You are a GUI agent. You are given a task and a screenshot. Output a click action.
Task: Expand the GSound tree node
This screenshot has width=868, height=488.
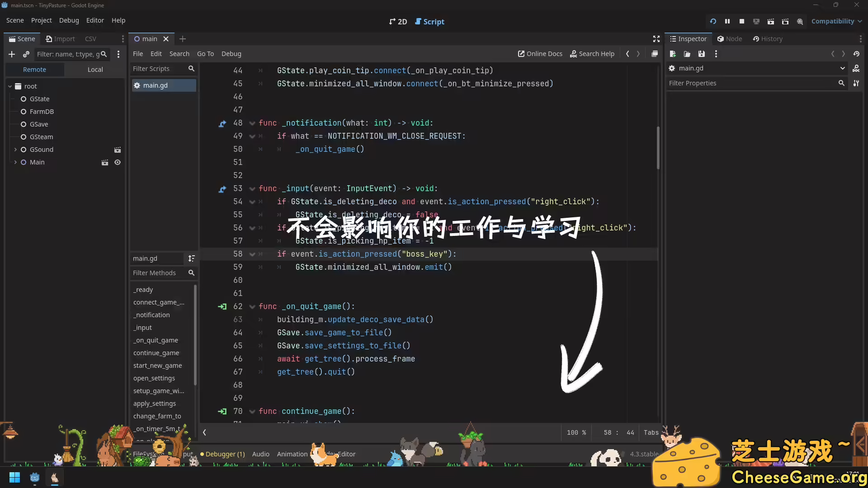15,150
